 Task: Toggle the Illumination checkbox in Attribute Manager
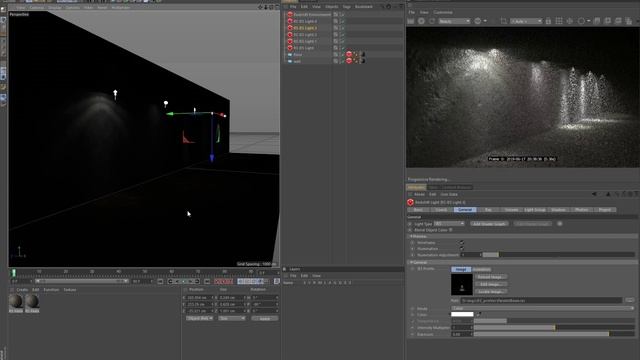(x=462, y=249)
